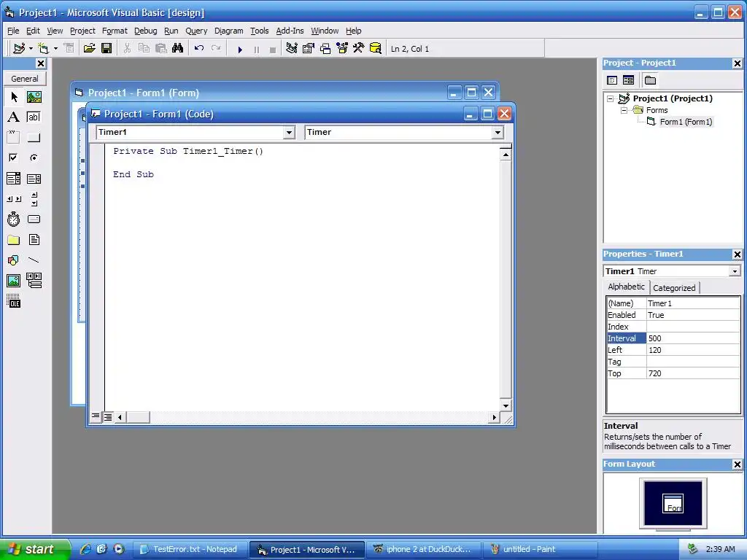Select the OptionButton control tool
Viewport: 747px width, 560px height.
click(x=34, y=157)
